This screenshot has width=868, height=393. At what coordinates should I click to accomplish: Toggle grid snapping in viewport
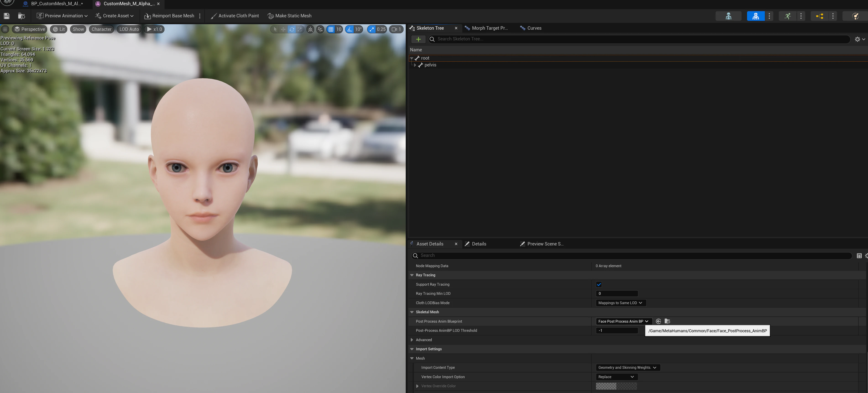(x=331, y=29)
